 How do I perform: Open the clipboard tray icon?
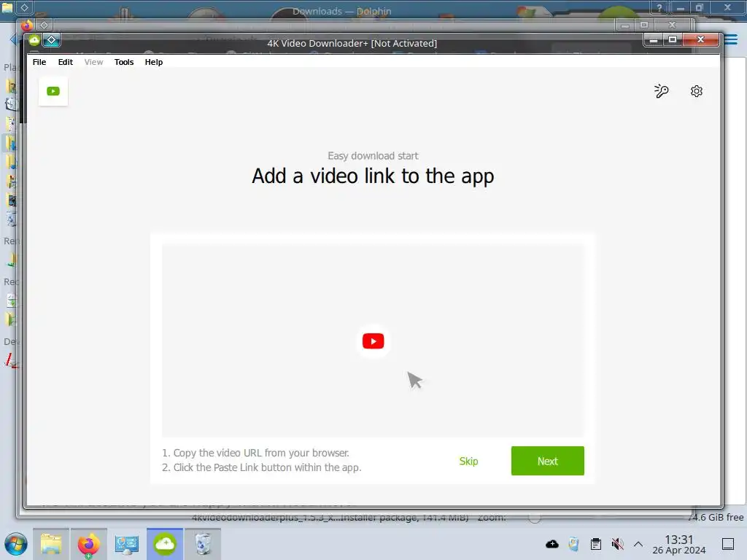(595, 544)
